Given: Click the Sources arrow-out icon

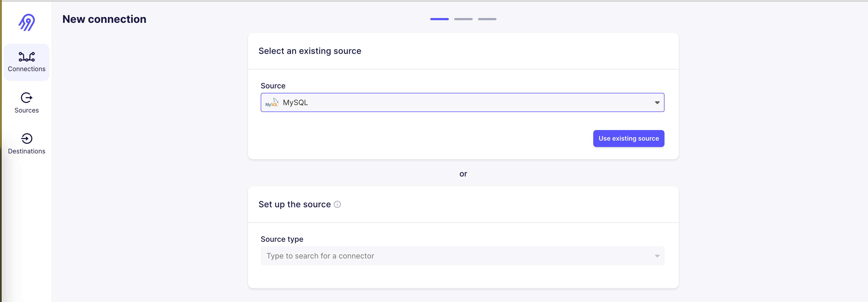Looking at the screenshot, I should coord(26,98).
